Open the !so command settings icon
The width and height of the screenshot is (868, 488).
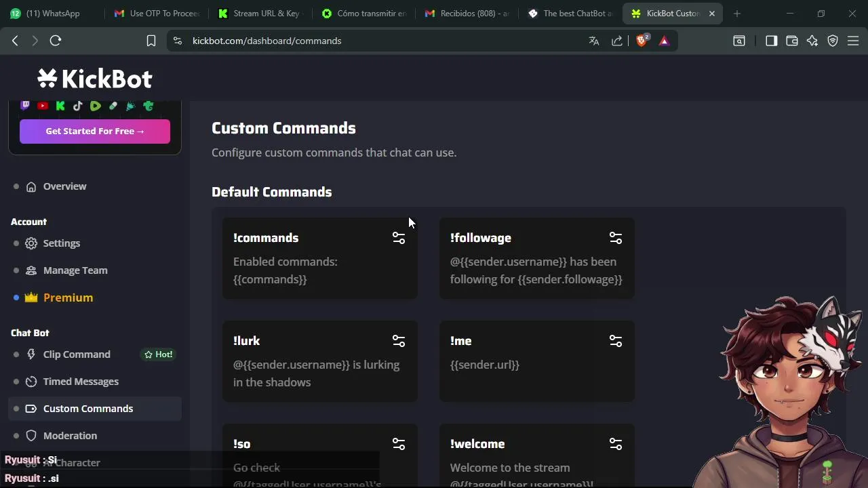(x=399, y=444)
